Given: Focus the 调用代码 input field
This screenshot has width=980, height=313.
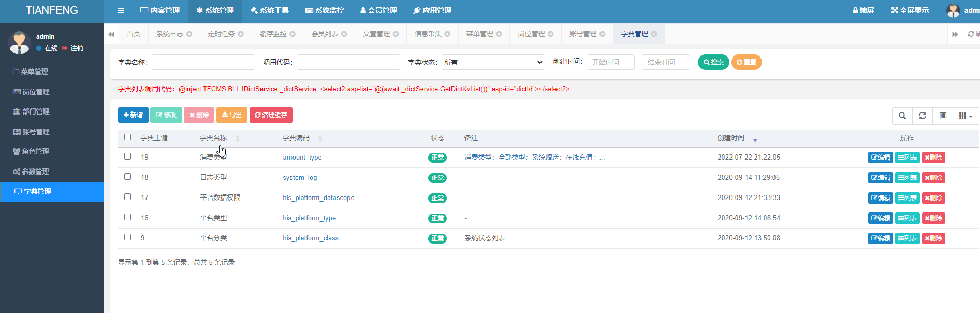Looking at the screenshot, I should point(348,62).
